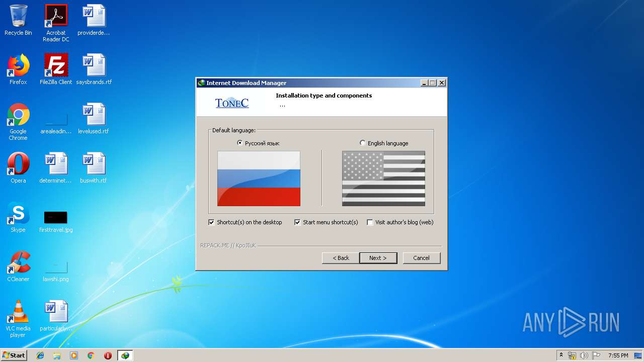
Task: Launch Google Chrome desktop shortcut
Action: point(18,122)
